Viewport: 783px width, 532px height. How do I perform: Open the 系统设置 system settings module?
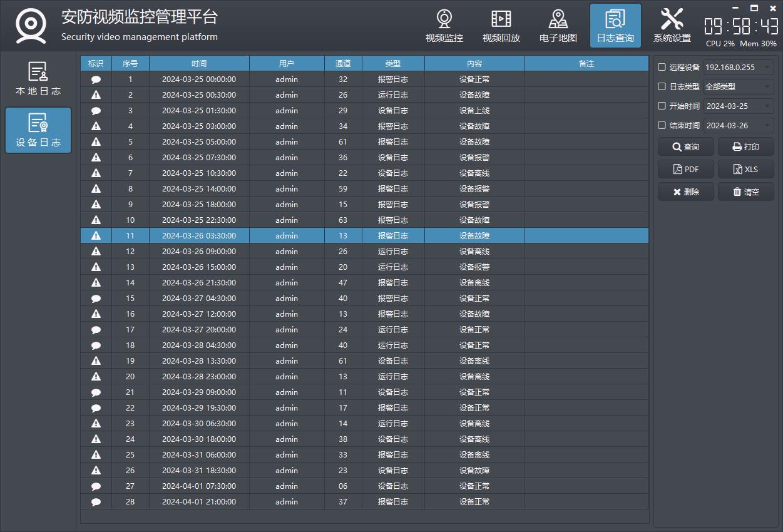coord(672,26)
